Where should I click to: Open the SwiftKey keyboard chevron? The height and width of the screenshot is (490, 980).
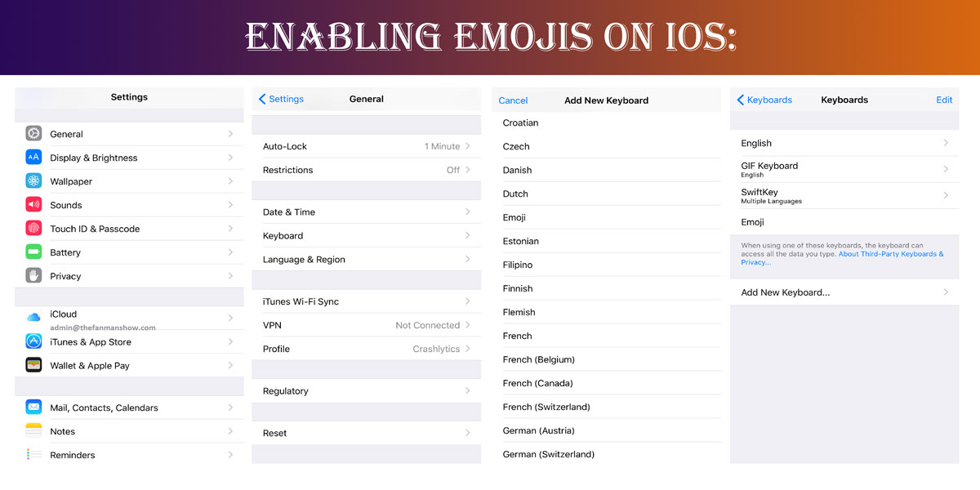pos(947,195)
